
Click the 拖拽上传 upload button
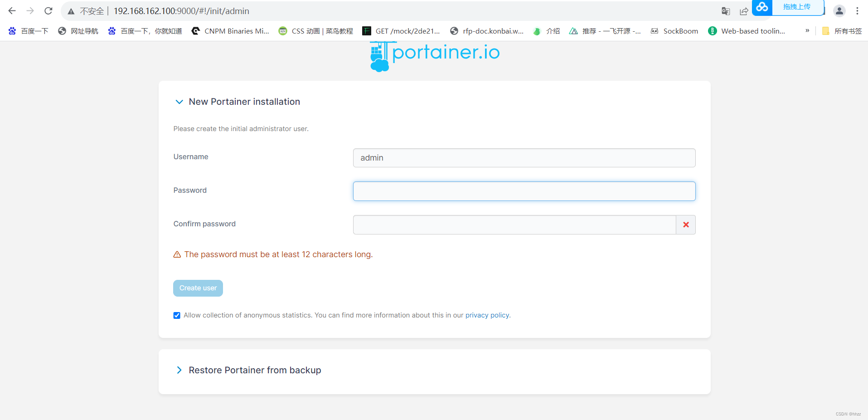click(x=797, y=7)
